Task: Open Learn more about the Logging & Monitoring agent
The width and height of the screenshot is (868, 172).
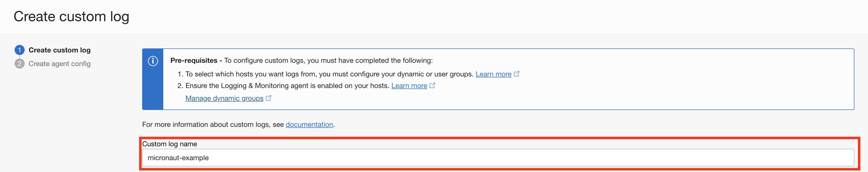Action: (x=409, y=86)
